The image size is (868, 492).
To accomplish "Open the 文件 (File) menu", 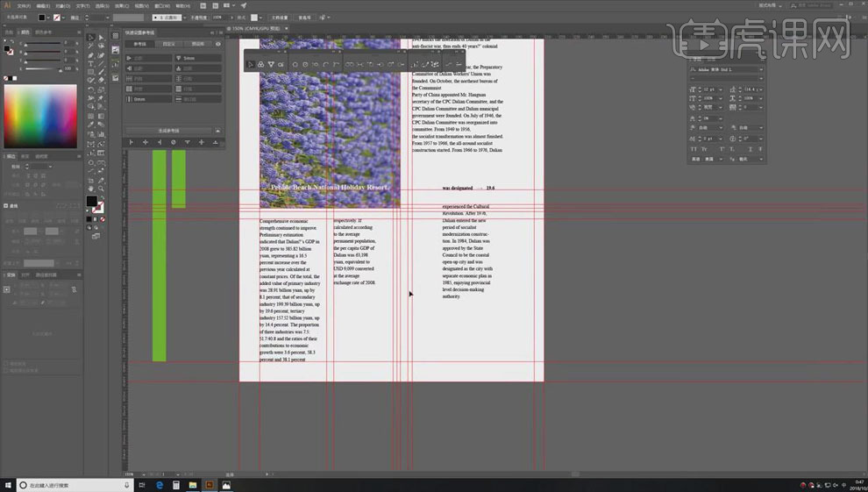I will 24,5.
